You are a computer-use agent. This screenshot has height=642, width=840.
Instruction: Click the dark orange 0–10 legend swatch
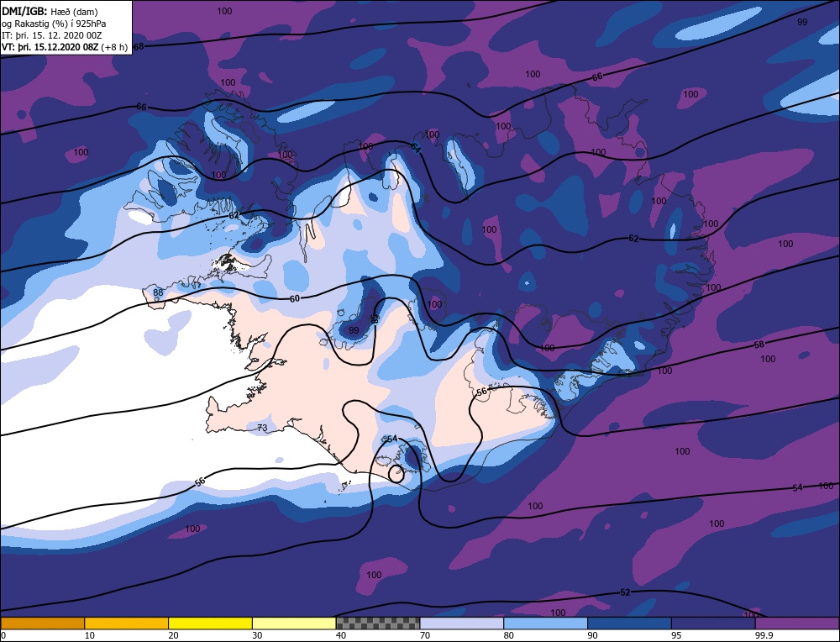point(42,623)
